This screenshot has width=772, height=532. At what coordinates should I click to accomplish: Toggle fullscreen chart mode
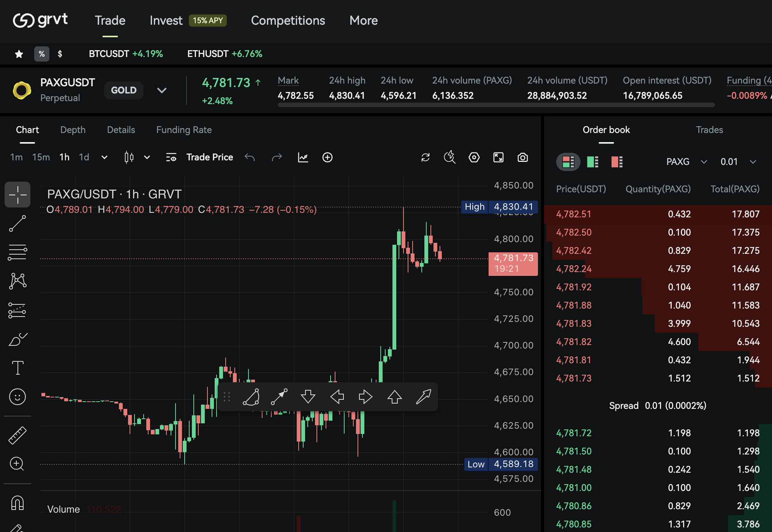coord(498,157)
